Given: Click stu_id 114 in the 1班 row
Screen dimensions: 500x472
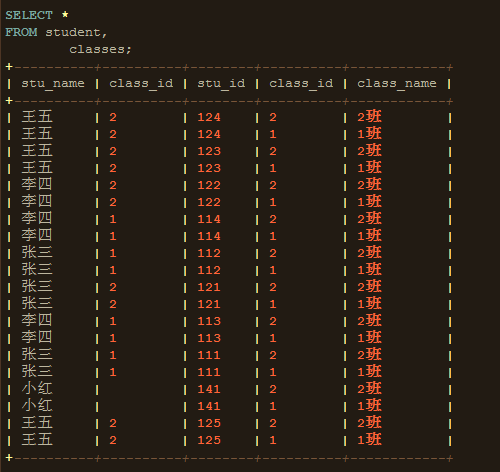Looking at the screenshot, I should coord(209,236).
